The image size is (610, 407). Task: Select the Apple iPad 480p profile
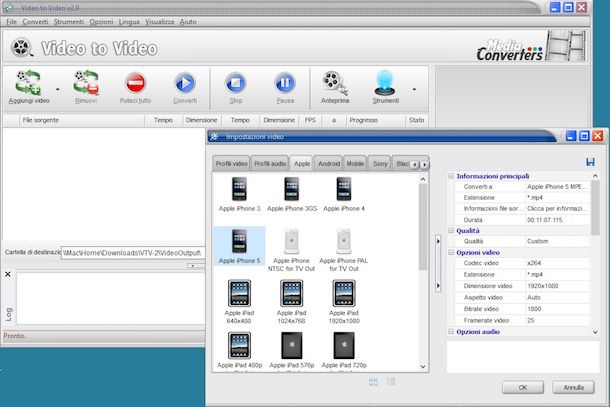click(239, 350)
